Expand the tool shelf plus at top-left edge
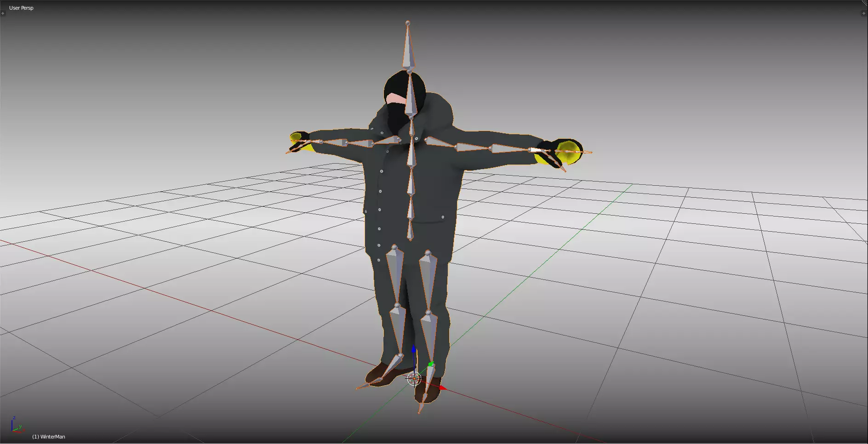868x444 pixels. point(3,13)
